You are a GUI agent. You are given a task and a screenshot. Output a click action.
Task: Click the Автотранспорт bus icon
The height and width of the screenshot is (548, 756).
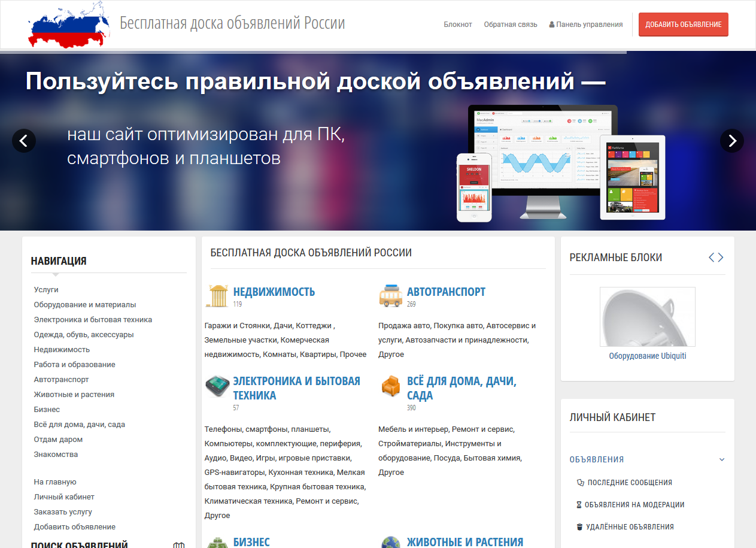pyautogui.click(x=390, y=296)
